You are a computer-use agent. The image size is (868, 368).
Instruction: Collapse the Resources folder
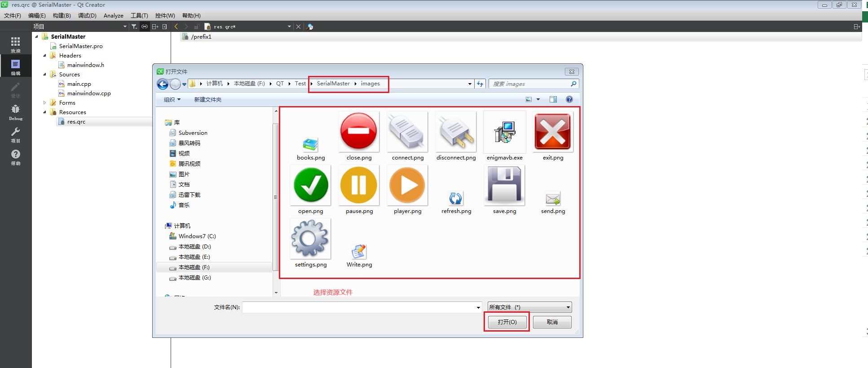(44, 112)
